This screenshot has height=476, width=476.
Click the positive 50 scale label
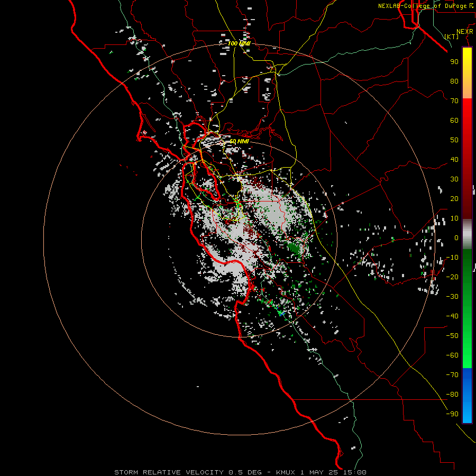[x=454, y=140]
